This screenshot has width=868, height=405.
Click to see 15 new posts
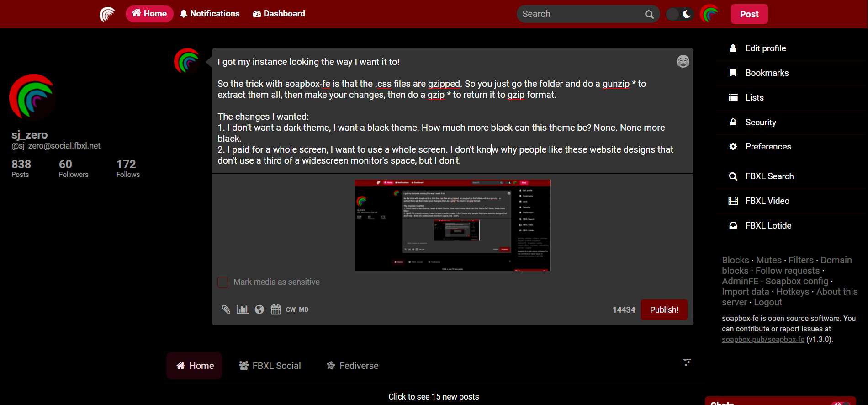434,397
